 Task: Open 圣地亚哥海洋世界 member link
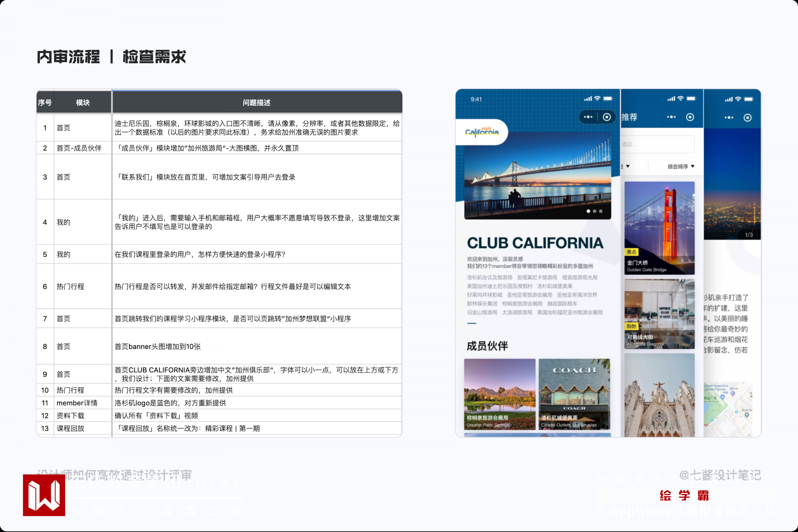coord(577,295)
